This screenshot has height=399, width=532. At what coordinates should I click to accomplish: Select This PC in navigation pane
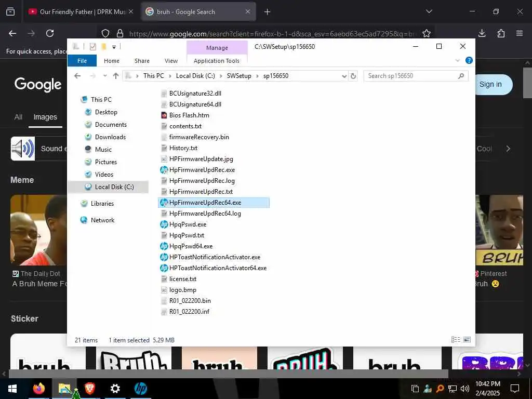pos(101,99)
